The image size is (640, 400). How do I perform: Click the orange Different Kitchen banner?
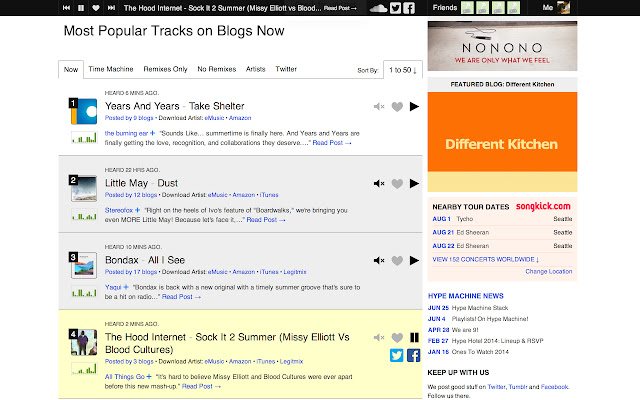(x=501, y=144)
